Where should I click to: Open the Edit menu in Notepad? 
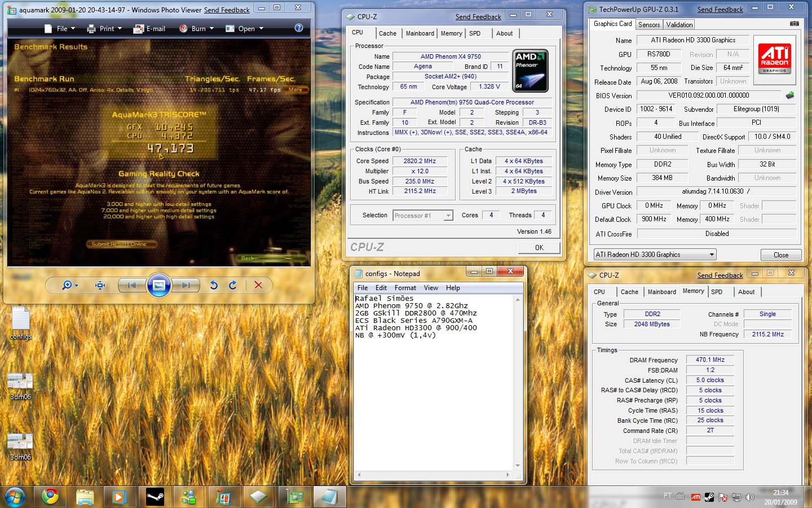(381, 288)
